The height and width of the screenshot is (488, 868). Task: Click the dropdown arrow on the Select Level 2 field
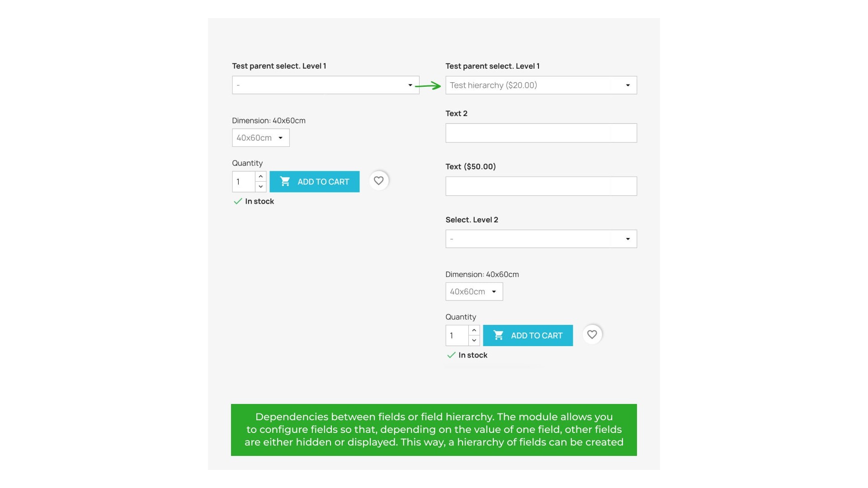click(627, 239)
